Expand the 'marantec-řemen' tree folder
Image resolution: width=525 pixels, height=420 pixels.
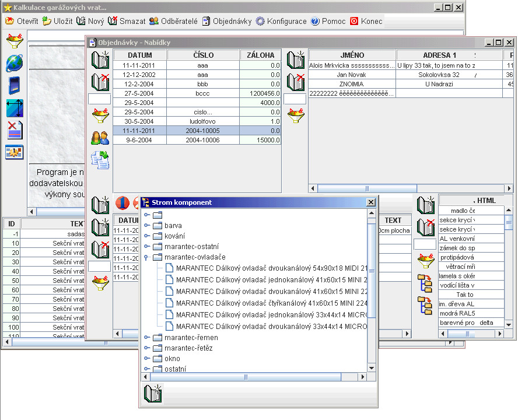[146, 337]
